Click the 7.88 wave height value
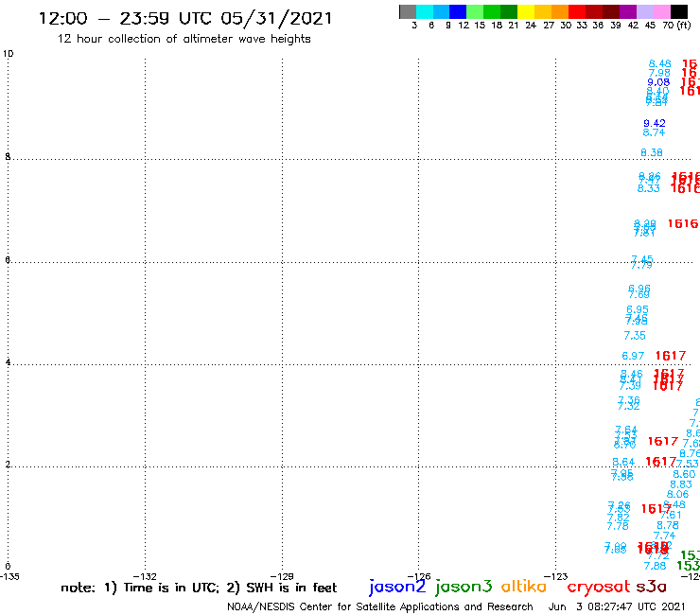700x615 pixels. coord(655,566)
